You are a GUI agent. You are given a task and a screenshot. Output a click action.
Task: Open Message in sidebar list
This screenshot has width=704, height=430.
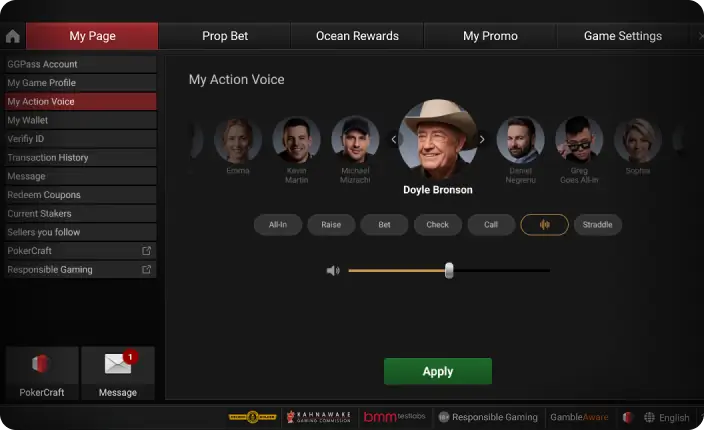pyautogui.click(x=80, y=176)
